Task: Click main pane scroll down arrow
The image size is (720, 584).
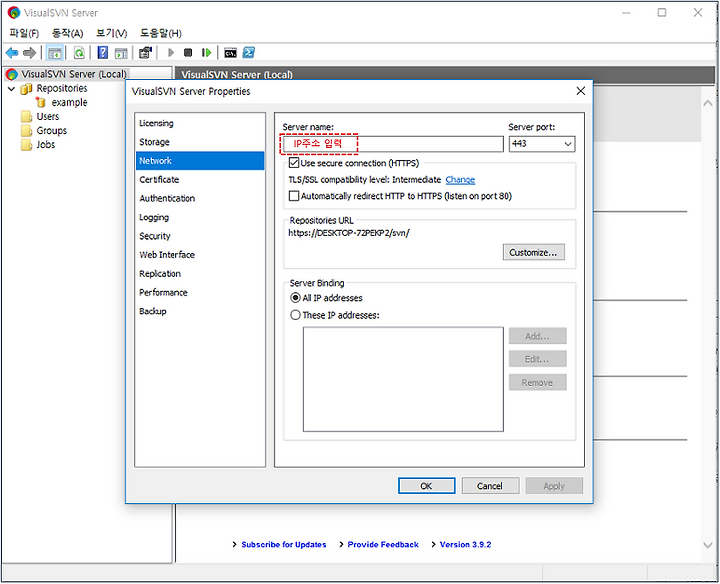Action: 708,545
